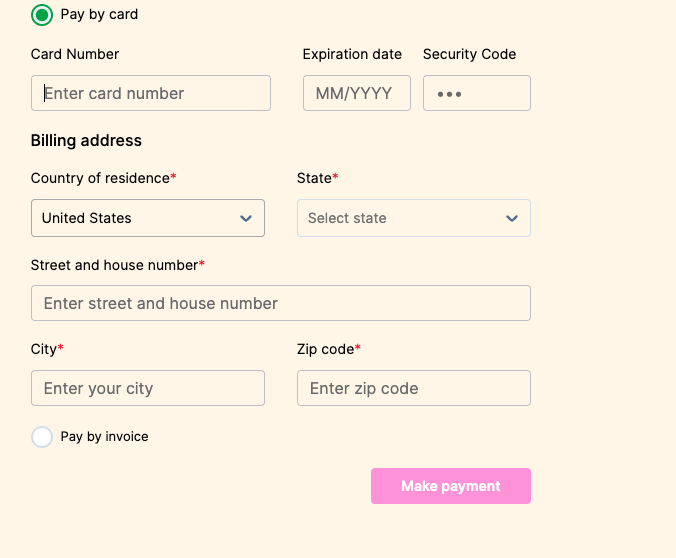Screen dimensions: 676x558
Task: Focus the Enter street and house number field
Action: pyautogui.click(x=280, y=303)
